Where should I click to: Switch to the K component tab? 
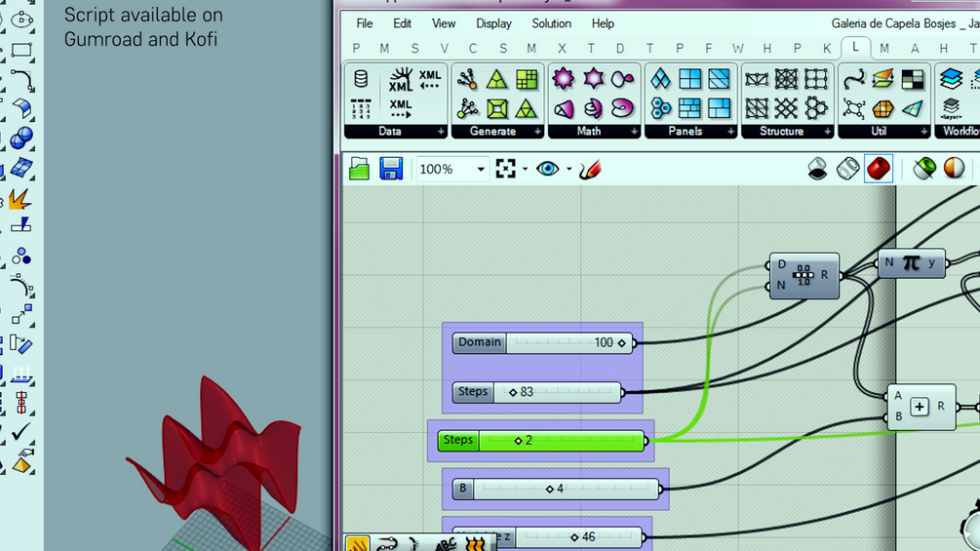[x=827, y=48]
